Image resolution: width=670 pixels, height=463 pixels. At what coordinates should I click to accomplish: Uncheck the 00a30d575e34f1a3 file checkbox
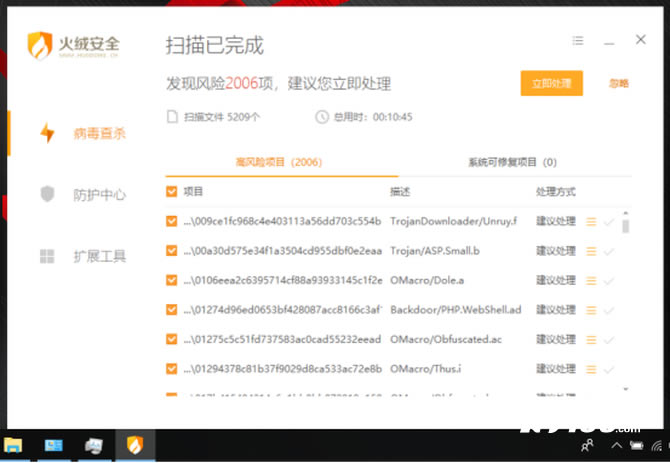tap(171, 251)
